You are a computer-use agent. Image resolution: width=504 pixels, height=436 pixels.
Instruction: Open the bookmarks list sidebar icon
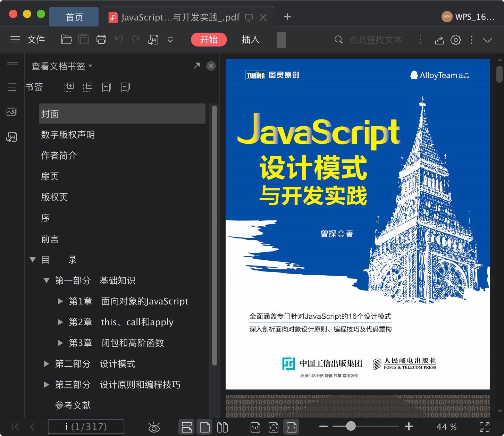tap(12, 87)
